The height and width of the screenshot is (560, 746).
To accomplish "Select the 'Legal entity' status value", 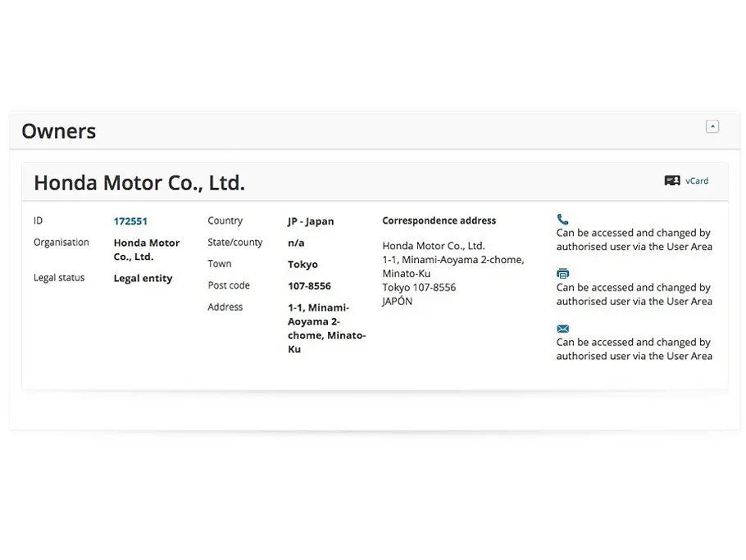I will 143,278.
